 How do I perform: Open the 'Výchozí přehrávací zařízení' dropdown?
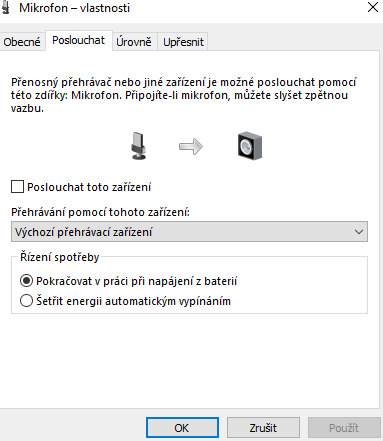189,232
